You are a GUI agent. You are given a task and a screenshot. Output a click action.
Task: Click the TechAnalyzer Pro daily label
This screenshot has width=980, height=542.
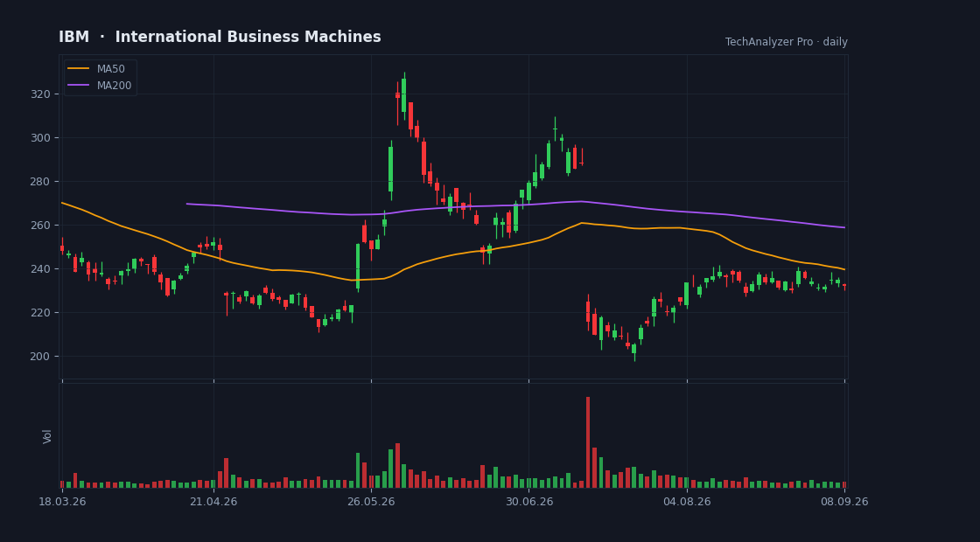tap(787, 42)
